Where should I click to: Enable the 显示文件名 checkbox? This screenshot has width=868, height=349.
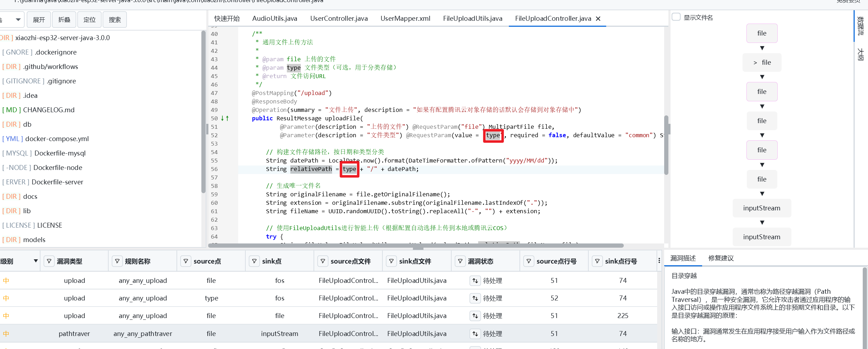click(x=676, y=17)
